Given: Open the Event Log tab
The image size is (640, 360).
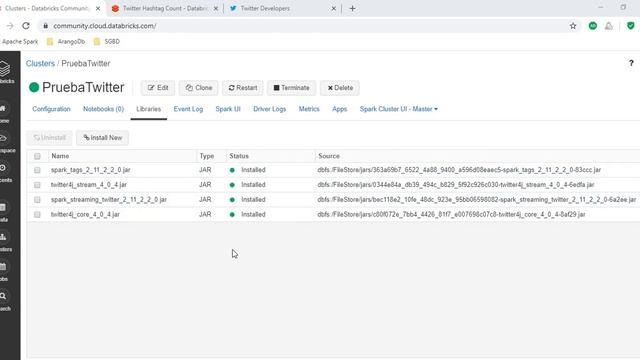Looking at the screenshot, I should click(188, 109).
